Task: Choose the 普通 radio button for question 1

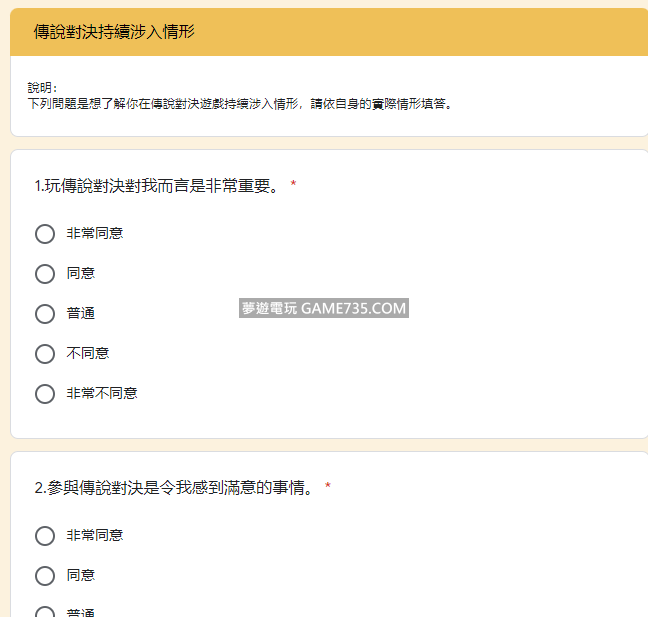Action: pyautogui.click(x=45, y=314)
